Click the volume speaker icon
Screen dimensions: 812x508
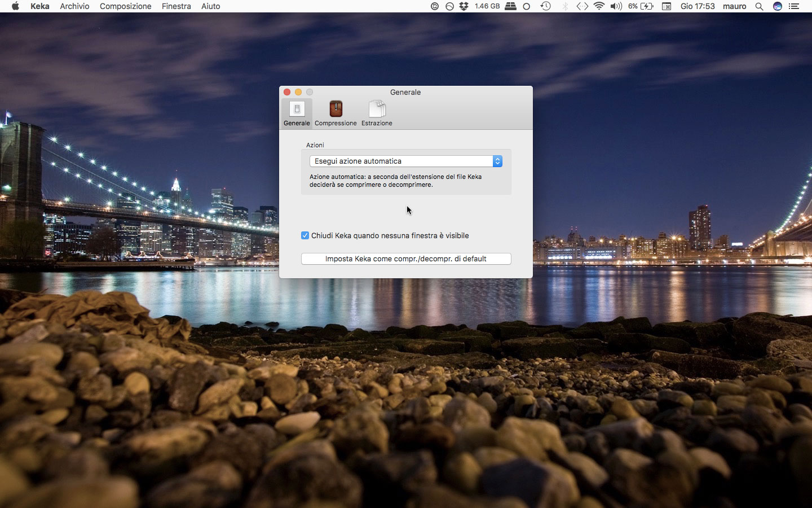616,6
